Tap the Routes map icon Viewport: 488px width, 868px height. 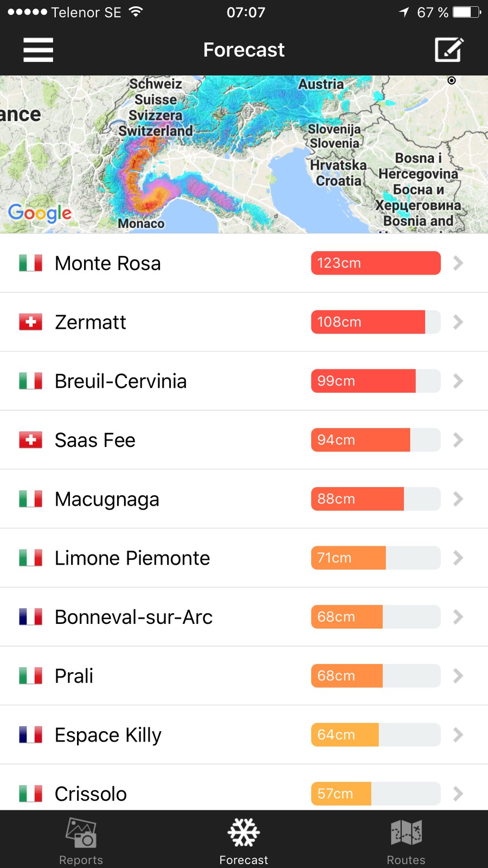[406, 833]
